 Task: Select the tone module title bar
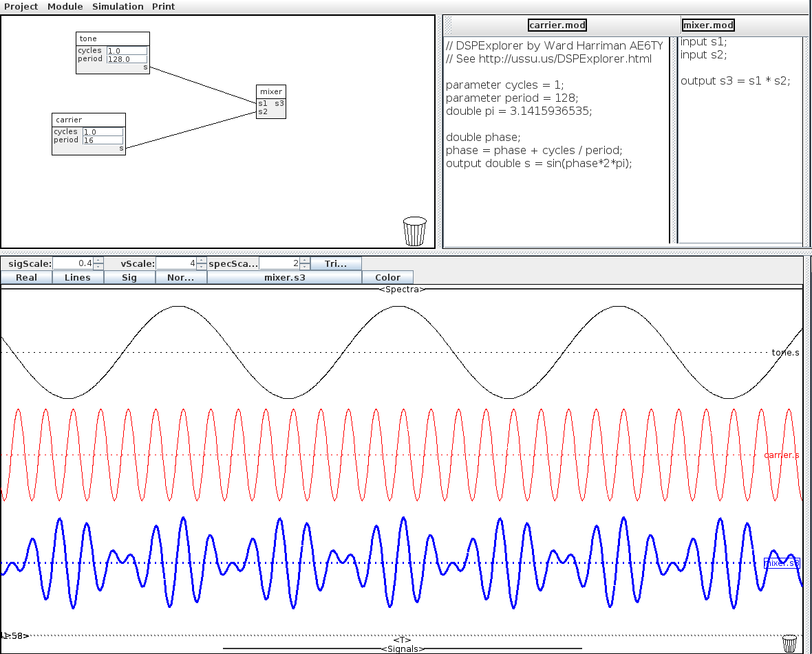point(113,39)
